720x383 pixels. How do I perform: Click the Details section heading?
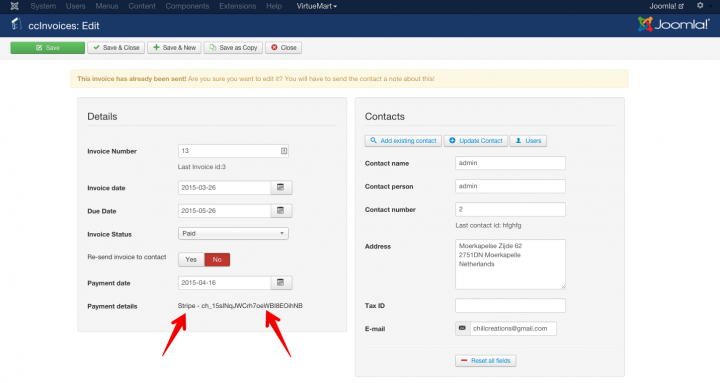tap(102, 117)
